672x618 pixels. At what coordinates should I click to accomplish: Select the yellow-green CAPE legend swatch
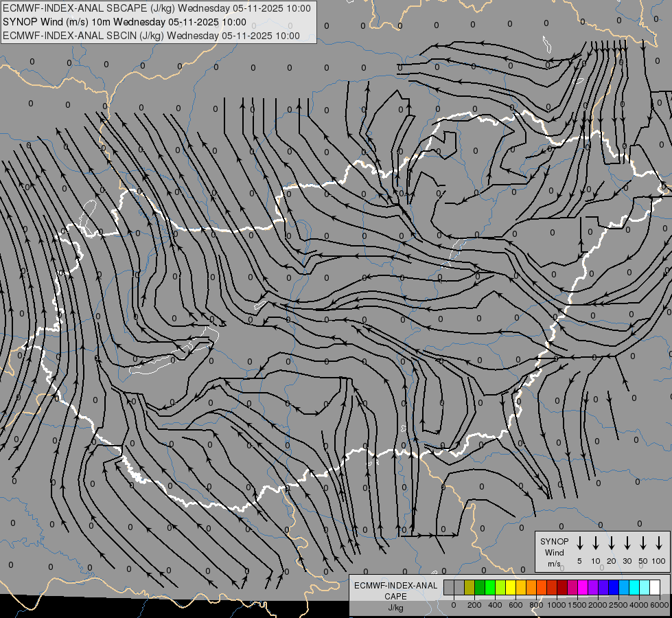[500, 587]
